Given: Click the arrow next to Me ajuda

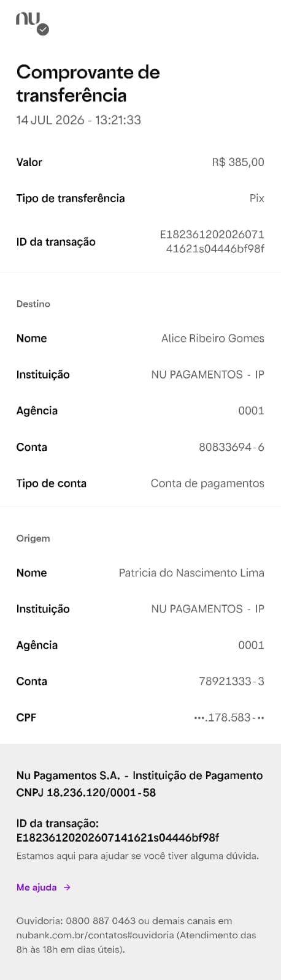Looking at the screenshot, I should coord(67,887).
